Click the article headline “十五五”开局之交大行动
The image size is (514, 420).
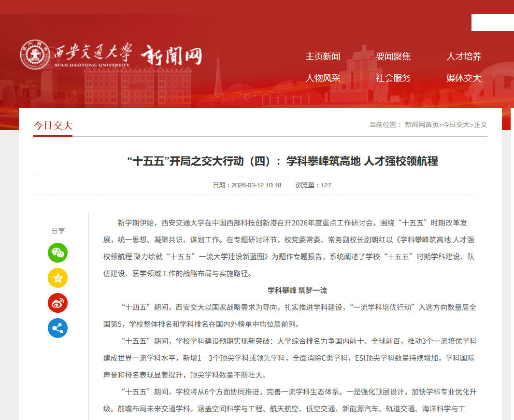tap(283, 161)
